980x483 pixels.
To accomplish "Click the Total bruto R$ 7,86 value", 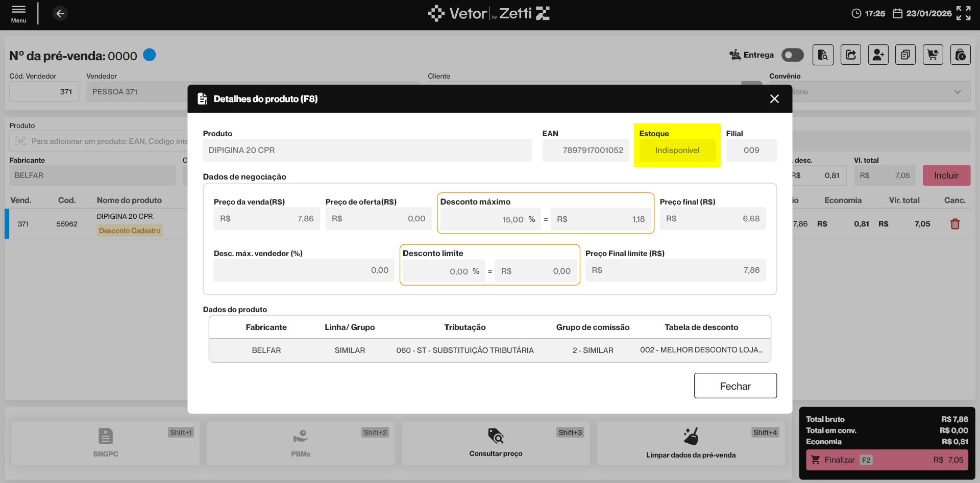I will coord(954,419).
